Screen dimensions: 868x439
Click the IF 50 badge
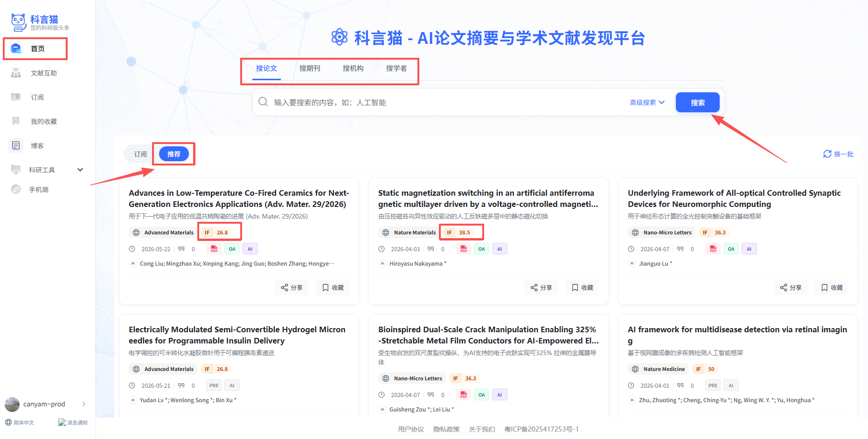click(705, 369)
